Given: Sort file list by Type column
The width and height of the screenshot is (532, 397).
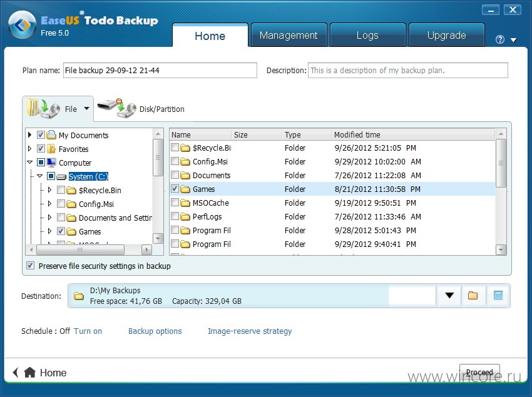Looking at the screenshot, I should pos(307,134).
